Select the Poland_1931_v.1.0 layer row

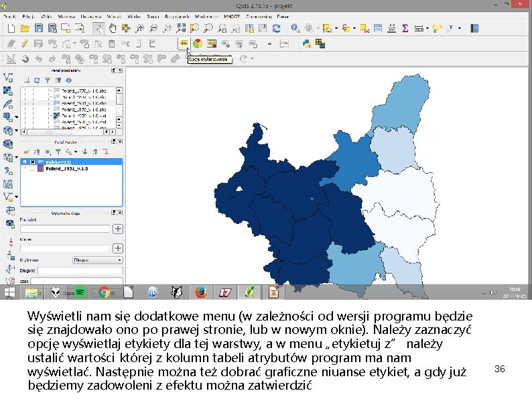pyautogui.click(x=71, y=168)
